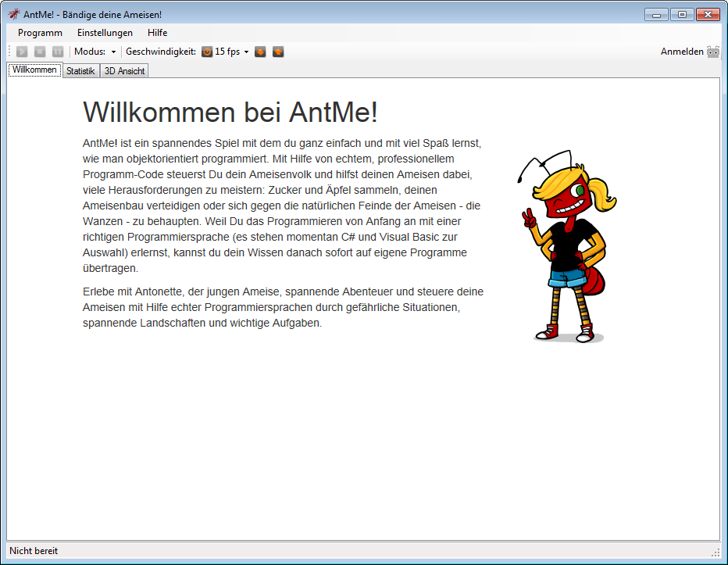Click the grayed-out play simulation button
The image size is (728, 565).
tap(22, 52)
